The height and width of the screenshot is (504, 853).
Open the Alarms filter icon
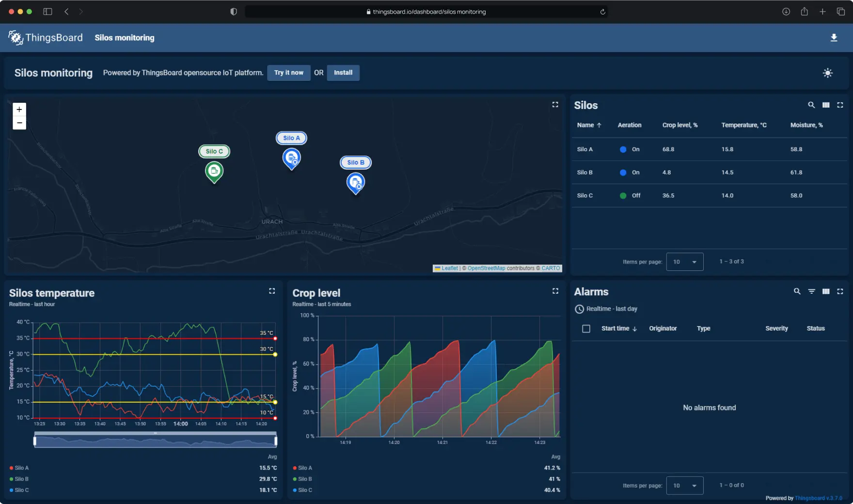click(x=811, y=291)
